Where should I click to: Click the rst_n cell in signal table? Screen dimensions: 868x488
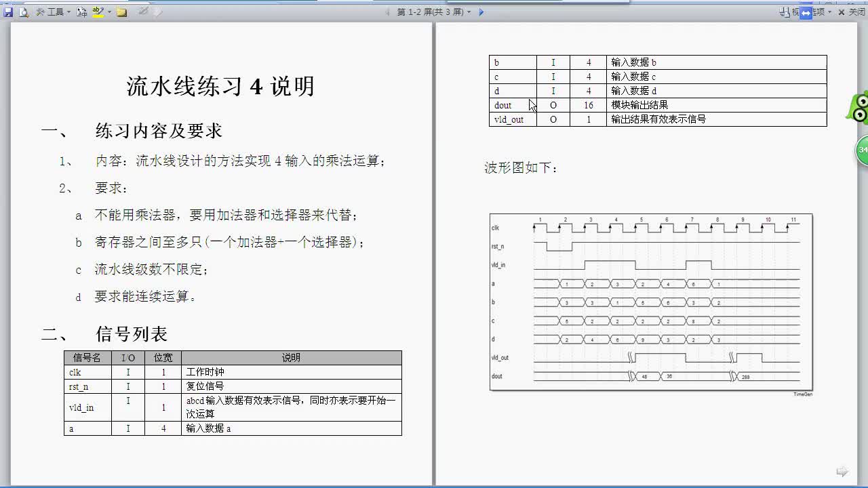[88, 386]
